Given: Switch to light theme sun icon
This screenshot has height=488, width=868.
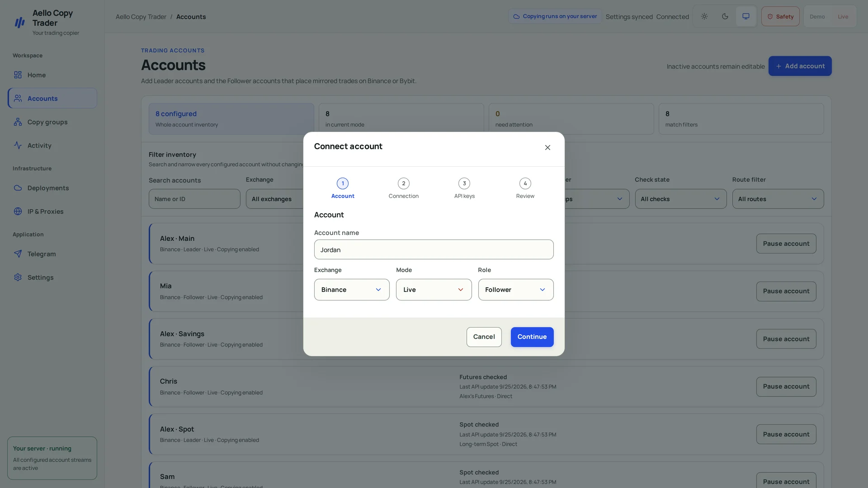Looking at the screenshot, I should [x=704, y=17].
